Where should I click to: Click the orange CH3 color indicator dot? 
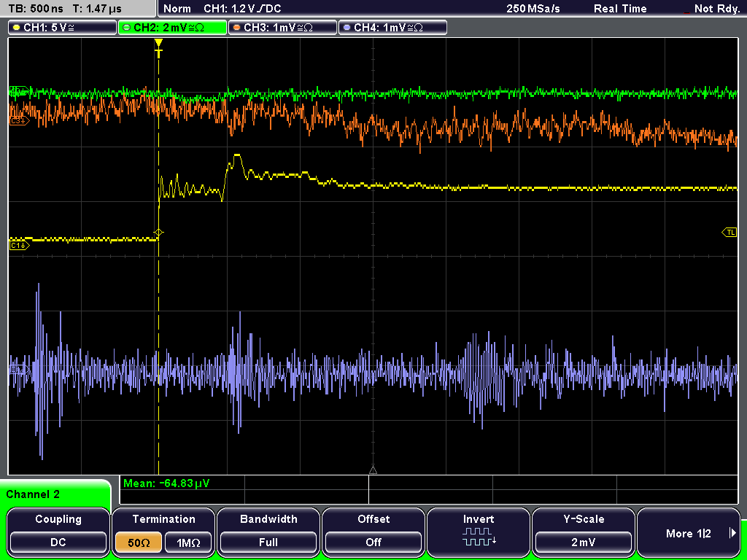click(237, 28)
